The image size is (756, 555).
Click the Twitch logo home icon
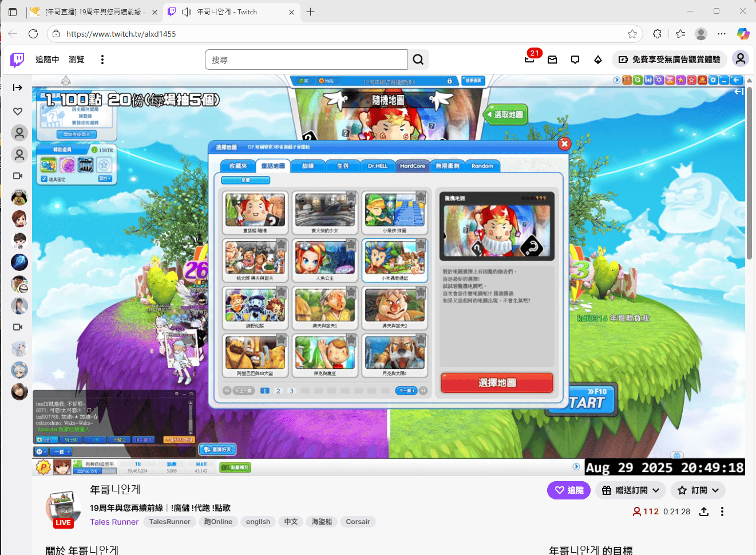17,60
